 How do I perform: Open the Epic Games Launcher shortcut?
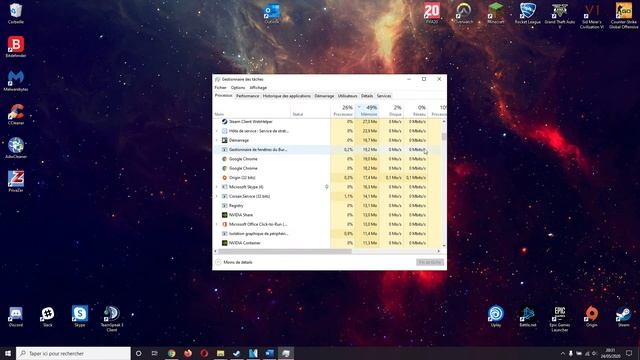pos(560,318)
